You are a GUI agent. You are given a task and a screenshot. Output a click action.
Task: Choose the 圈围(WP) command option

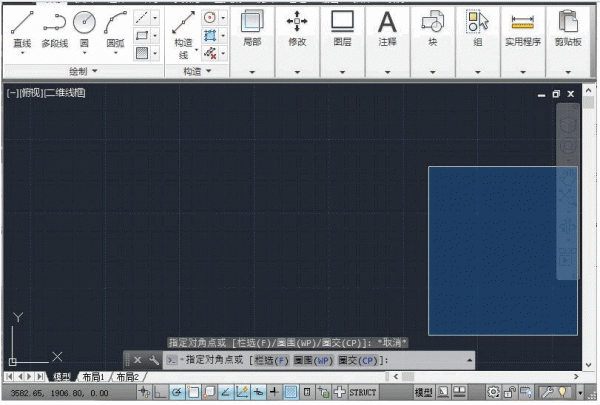(x=313, y=360)
